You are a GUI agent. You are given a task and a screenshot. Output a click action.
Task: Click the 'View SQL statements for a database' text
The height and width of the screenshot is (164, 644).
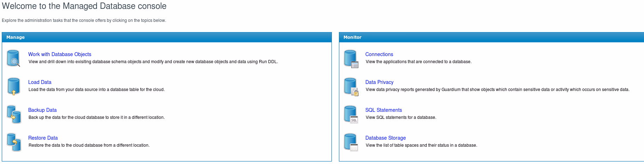tap(401, 117)
